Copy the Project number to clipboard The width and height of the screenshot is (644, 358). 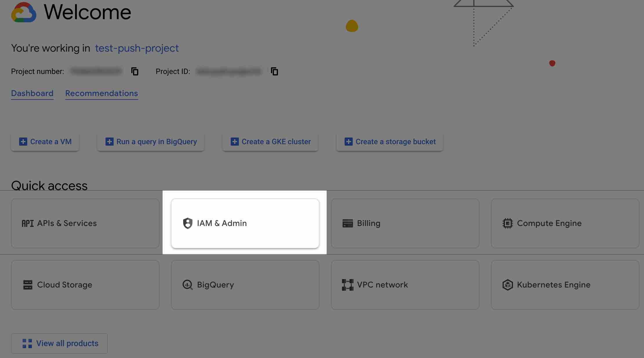(135, 71)
